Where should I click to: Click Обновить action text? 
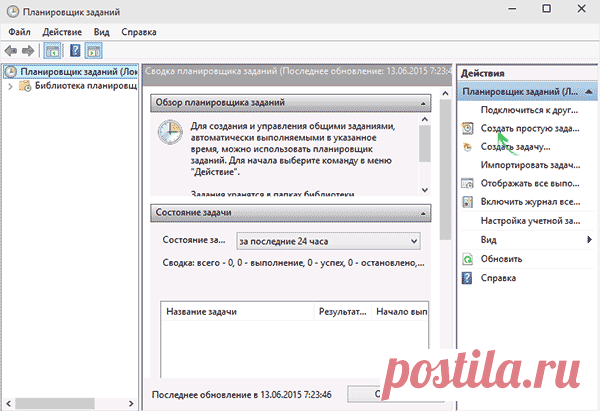click(x=501, y=259)
